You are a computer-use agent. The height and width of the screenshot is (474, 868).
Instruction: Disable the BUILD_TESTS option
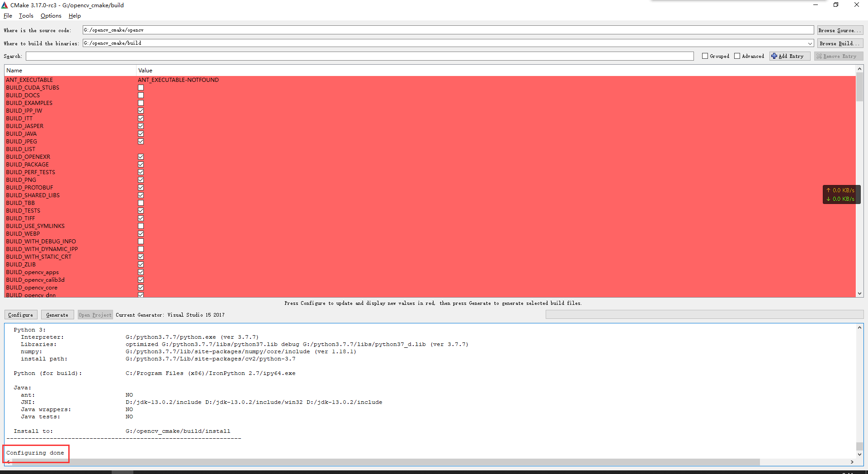(141, 210)
